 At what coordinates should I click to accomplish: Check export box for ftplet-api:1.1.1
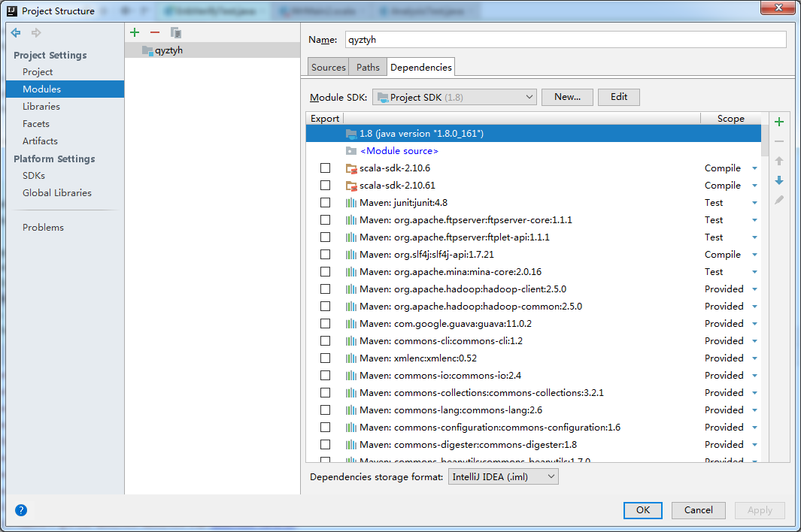point(326,237)
